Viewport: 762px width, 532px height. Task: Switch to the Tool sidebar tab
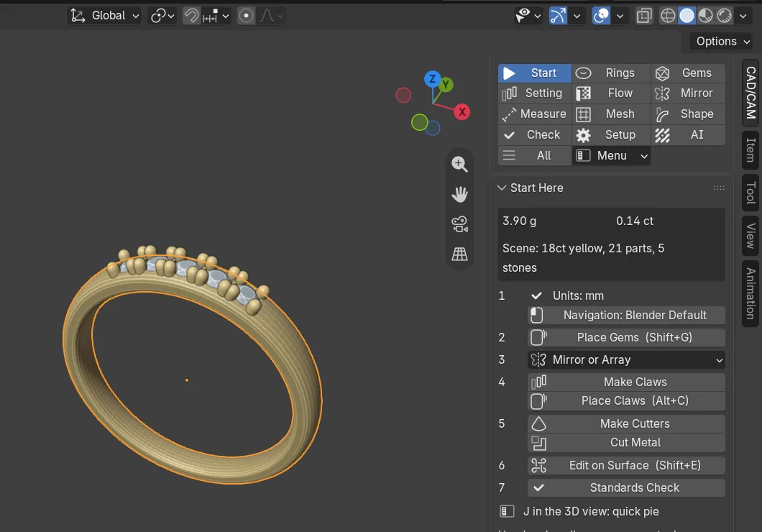coord(750,193)
